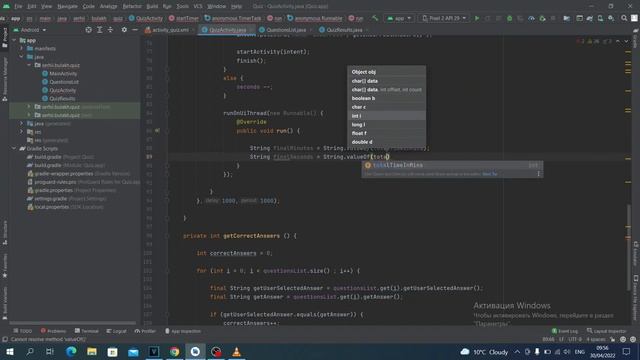Image resolution: width=640 pixels, height=360 pixels.
Task: Open Search Everywhere magnifier in toolbar
Action: point(624,18)
